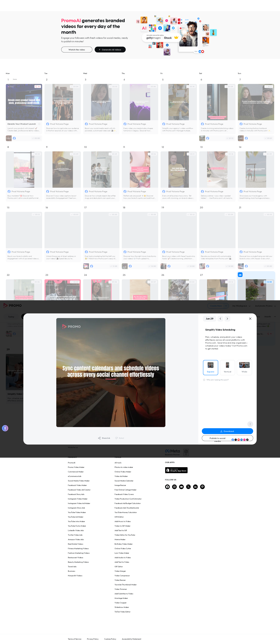Click the Facebook icon in the Fri 19 scheduled row
The height and width of the screenshot is (644, 280).
pos(169,266)
